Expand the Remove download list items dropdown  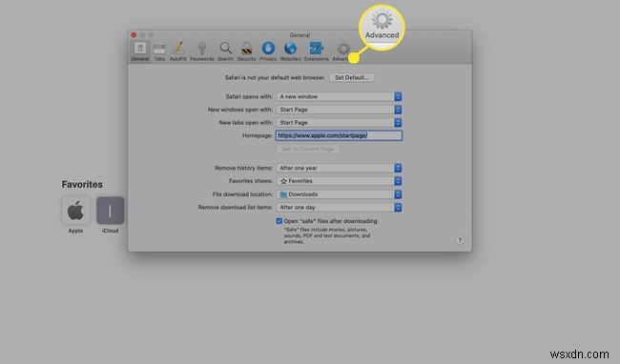coord(340,208)
